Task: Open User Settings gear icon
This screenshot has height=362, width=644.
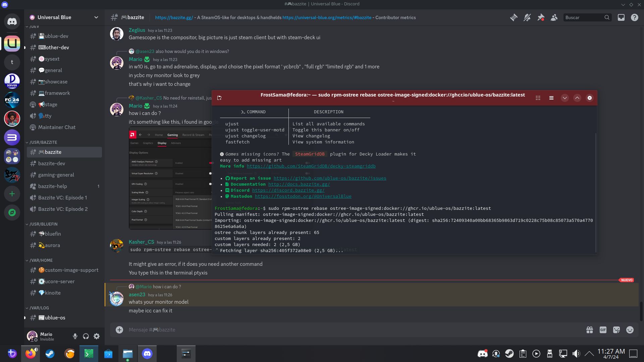Action: (x=97, y=336)
